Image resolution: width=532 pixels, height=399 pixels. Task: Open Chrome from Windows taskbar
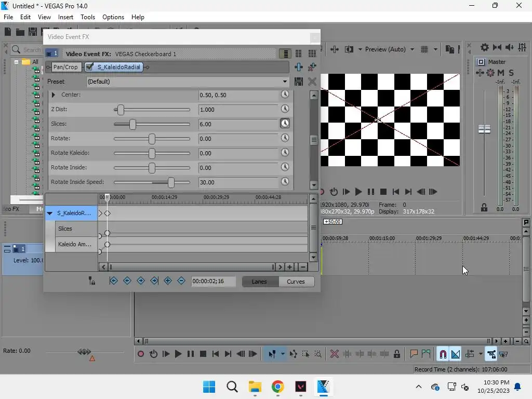(x=277, y=387)
